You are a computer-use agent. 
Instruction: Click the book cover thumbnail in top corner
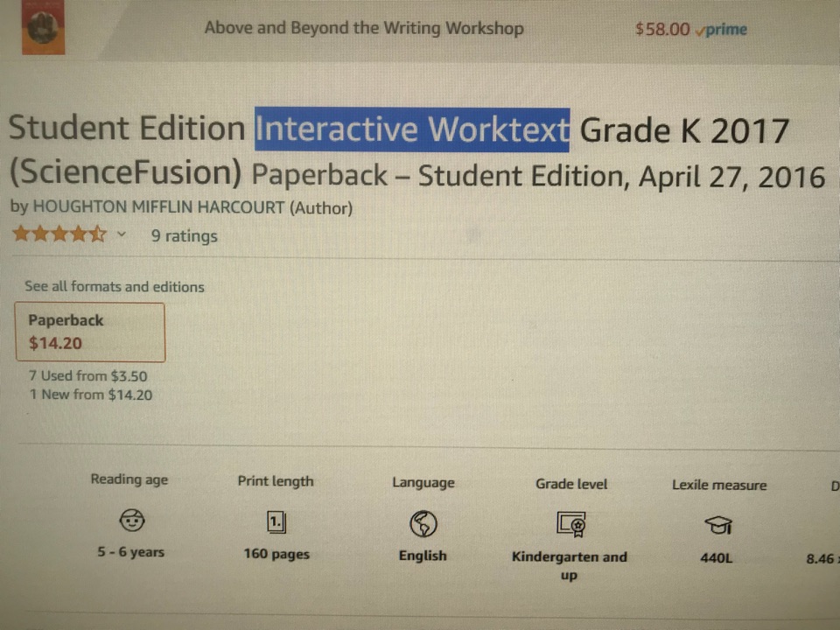coord(42,28)
